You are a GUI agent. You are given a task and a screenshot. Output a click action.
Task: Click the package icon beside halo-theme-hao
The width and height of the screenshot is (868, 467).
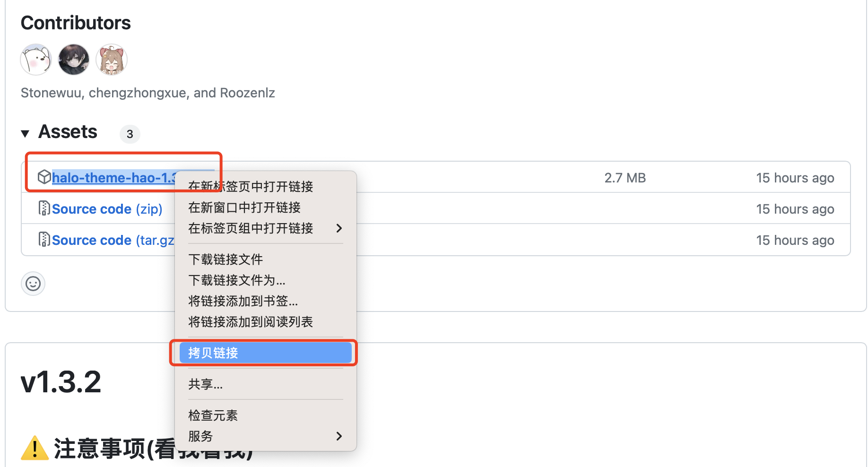(x=44, y=177)
